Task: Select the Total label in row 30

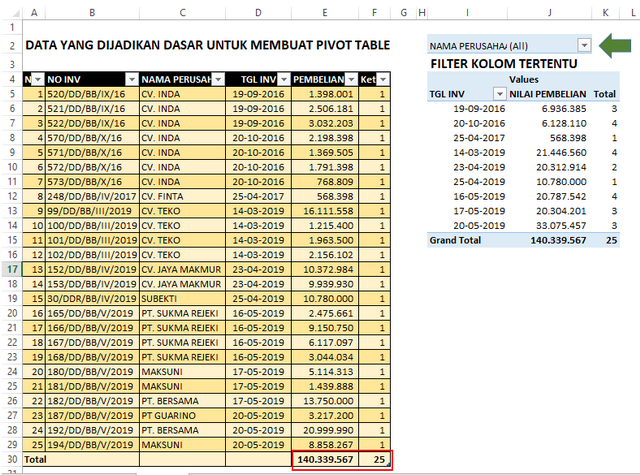Action: click(x=35, y=459)
